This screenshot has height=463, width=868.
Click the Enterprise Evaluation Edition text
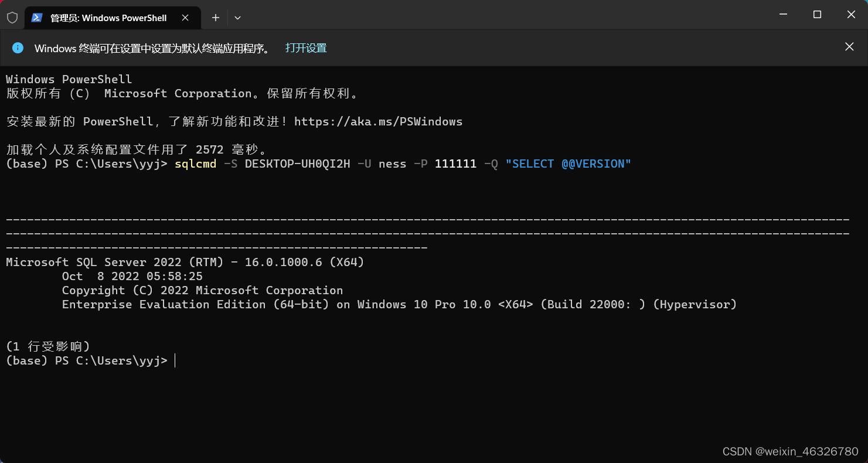point(164,304)
